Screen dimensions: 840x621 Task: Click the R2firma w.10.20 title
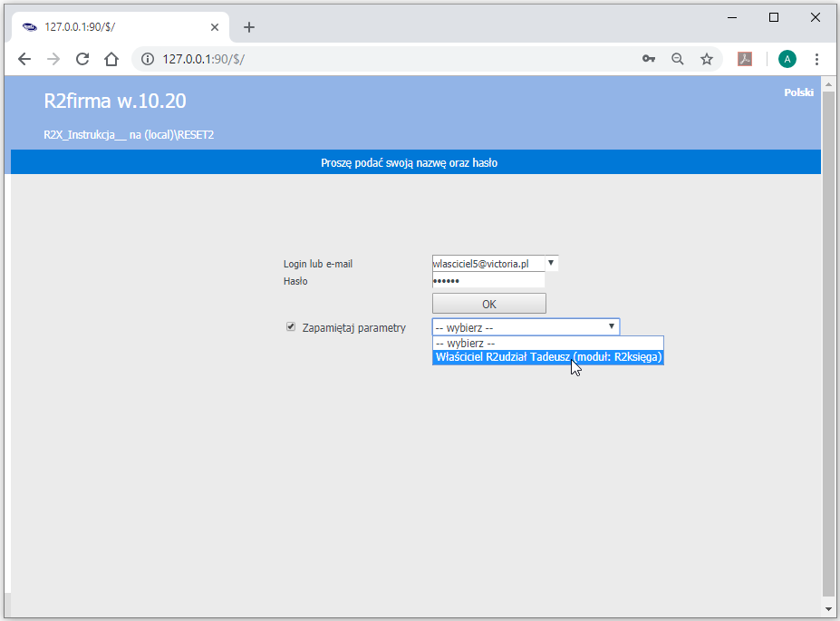tap(115, 101)
